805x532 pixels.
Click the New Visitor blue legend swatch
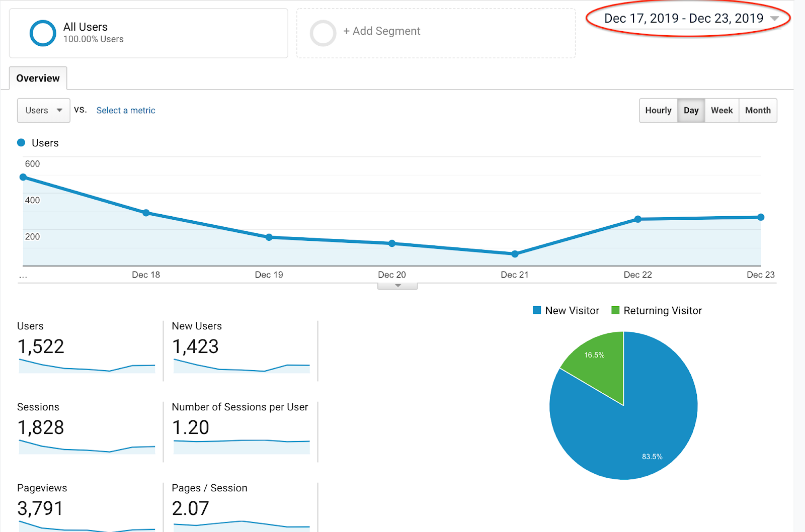(x=537, y=310)
